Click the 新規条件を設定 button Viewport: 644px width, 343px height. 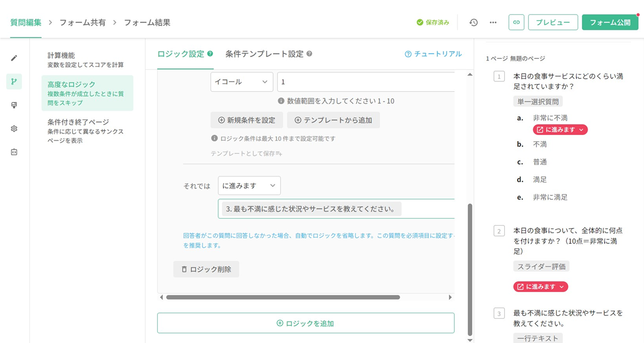coord(247,120)
